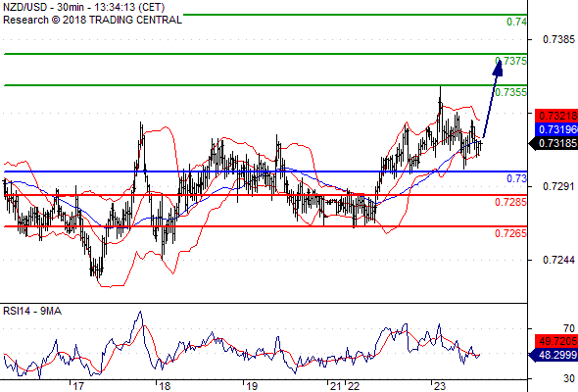Screen dimensions: 578x392
Task: Click the NZD/USD 30min chart title
Action: coord(83,7)
